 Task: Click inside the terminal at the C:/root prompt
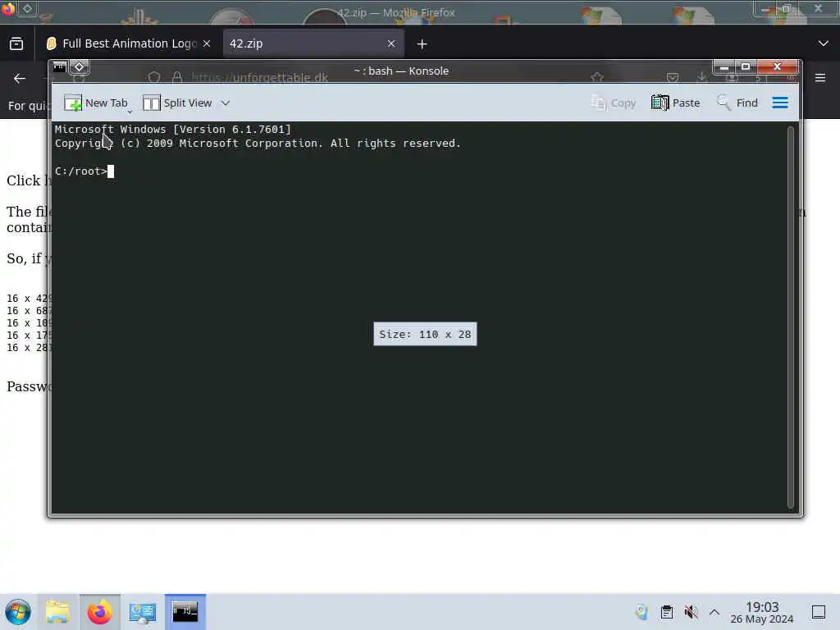coord(111,171)
